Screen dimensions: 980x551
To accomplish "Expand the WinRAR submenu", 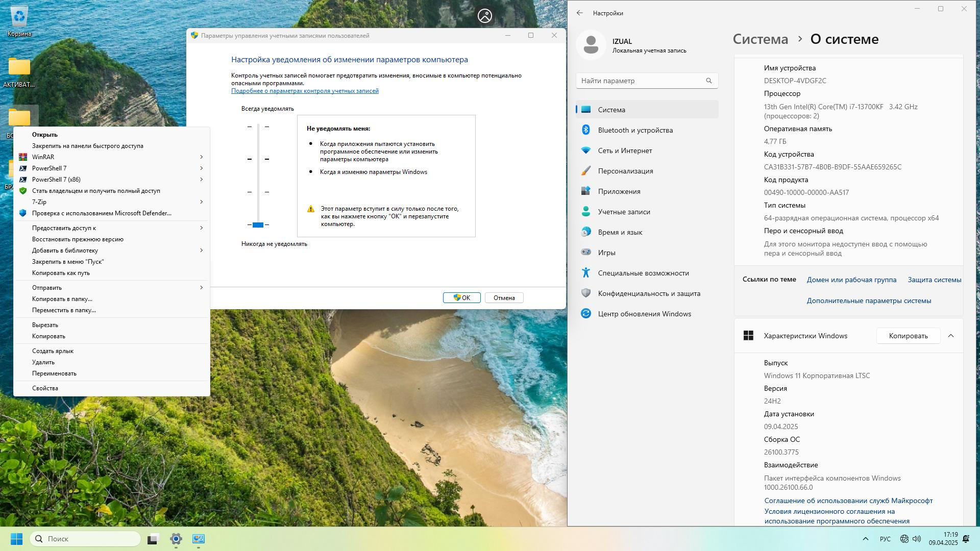I will pyautogui.click(x=201, y=157).
